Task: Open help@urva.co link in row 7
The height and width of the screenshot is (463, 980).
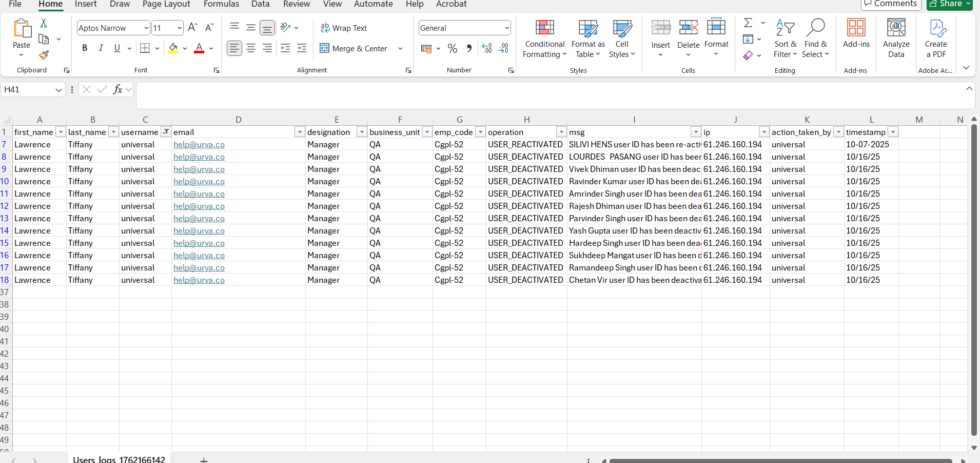Action: coord(199,145)
